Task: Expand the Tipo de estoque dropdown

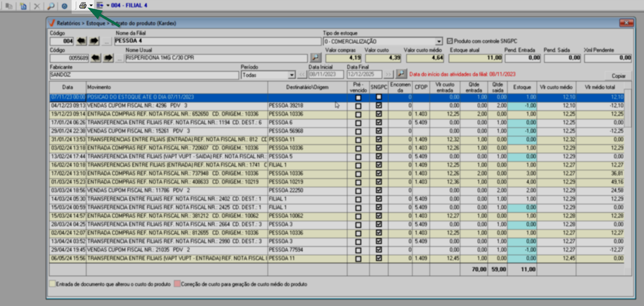Action: (439, 41)
